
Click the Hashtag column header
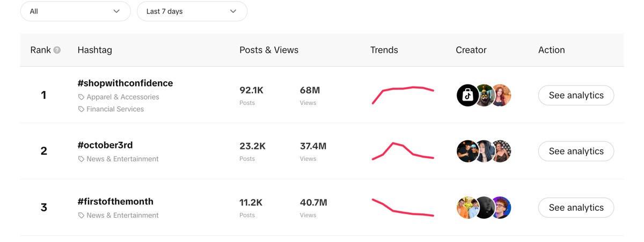click(95, 50)
